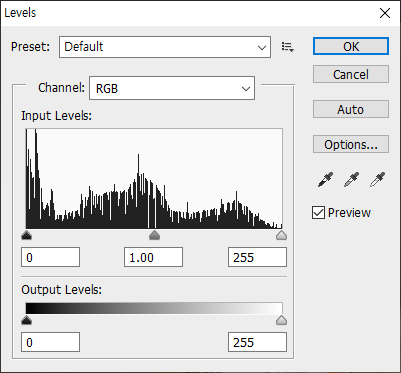Click the Auto button
This screenshot has height=373, width=401.
(351, 109)
